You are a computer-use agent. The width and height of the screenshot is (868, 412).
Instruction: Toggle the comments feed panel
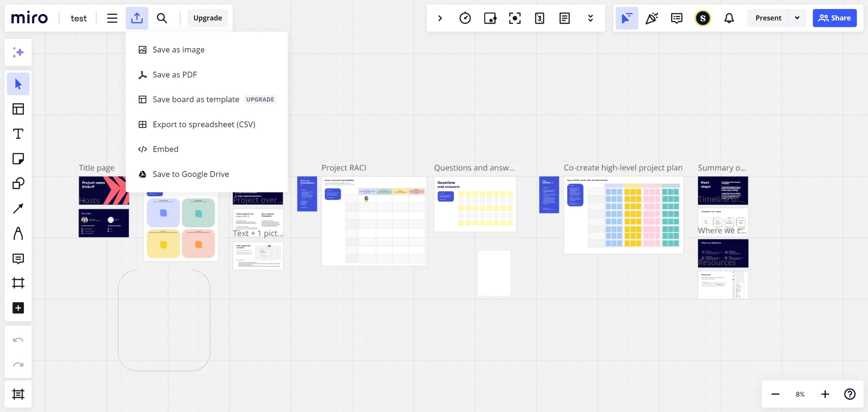[676, 18]
